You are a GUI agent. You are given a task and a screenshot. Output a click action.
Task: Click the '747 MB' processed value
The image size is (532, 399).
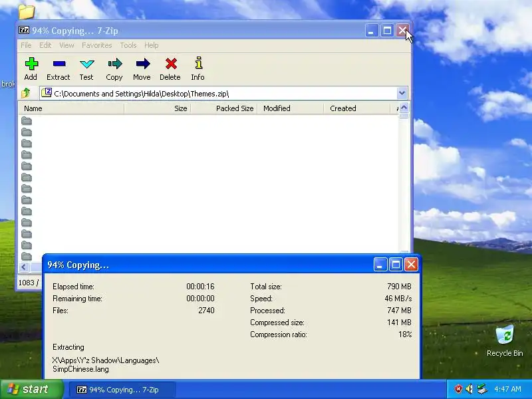click(x=399, y=310)
